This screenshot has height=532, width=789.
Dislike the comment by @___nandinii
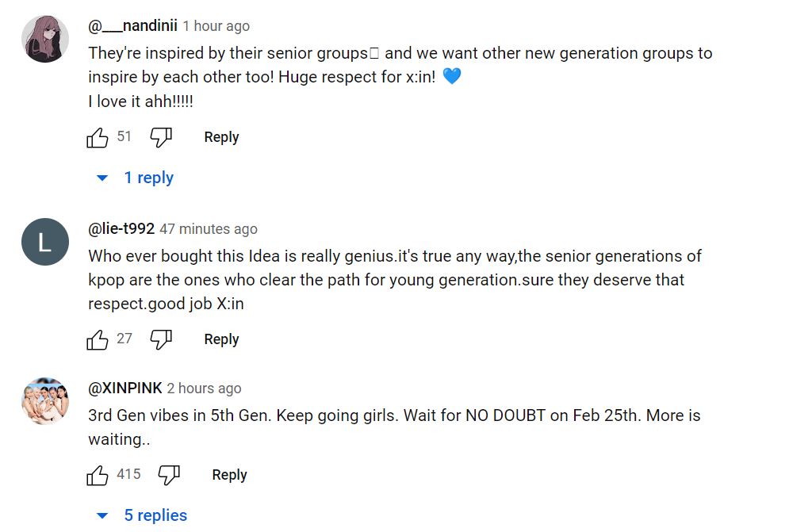161,138
